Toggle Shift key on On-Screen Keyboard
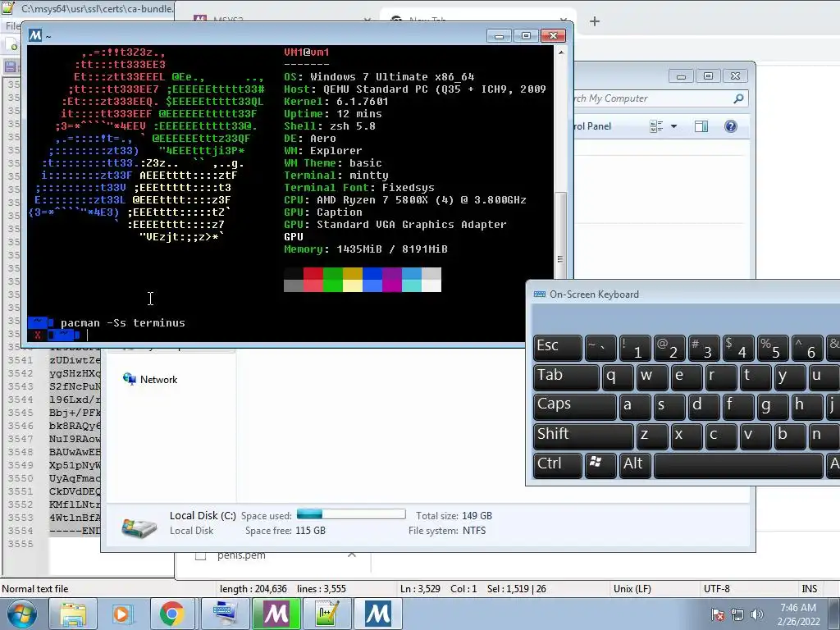 583,435
